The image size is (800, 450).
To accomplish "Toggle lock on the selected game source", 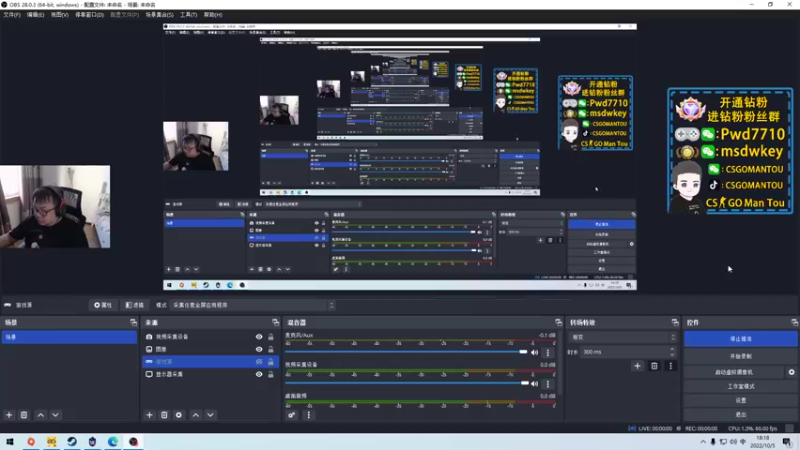I will (x=271, y=362).
